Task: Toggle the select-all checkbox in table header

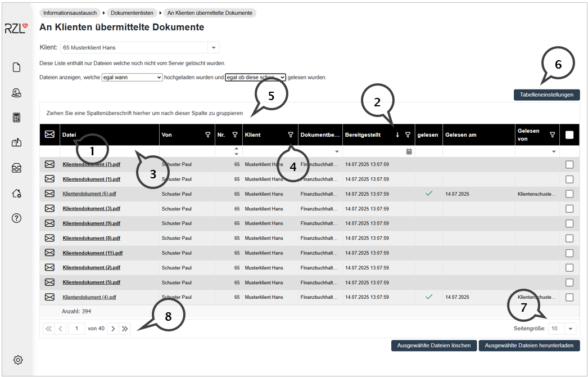Action: pyautogui.click(x=569, y=135)
